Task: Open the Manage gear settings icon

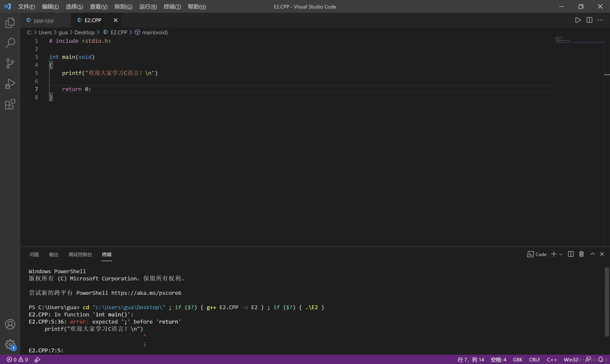Action: (x=10, y=345)
